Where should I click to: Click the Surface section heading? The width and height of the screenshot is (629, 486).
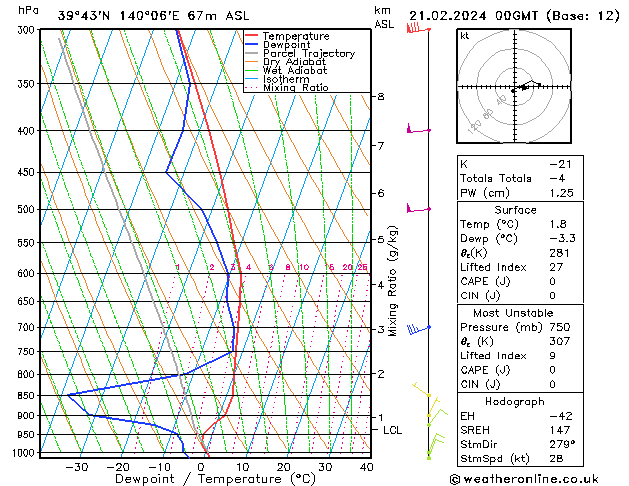coord(515,210)
